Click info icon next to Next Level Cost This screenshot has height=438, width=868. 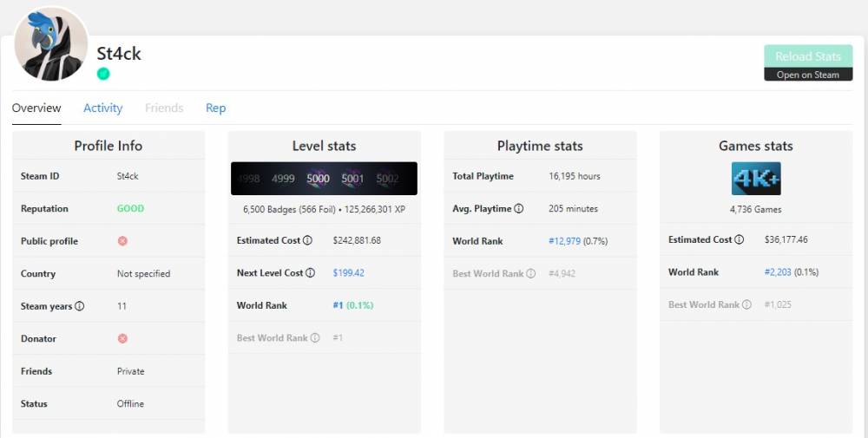coord(311,272)
